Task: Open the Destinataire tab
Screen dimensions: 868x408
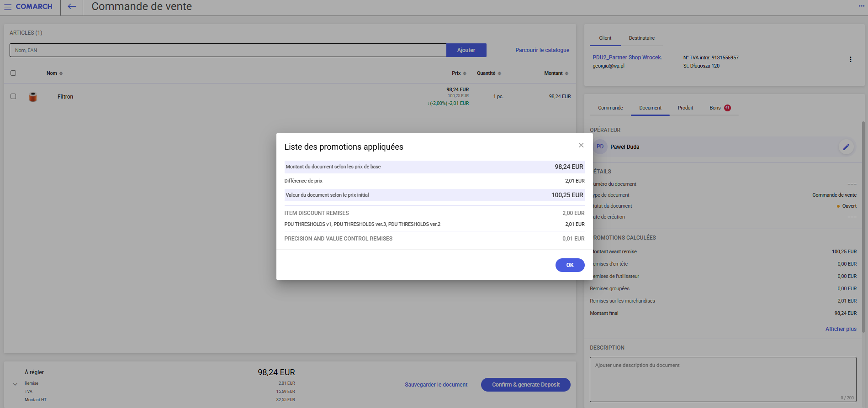Action: coord(641,38)
